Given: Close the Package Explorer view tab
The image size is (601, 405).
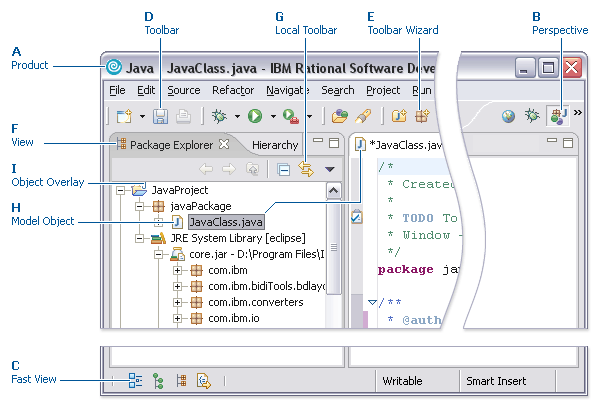Looking at the screenshot, I should 224,144.
